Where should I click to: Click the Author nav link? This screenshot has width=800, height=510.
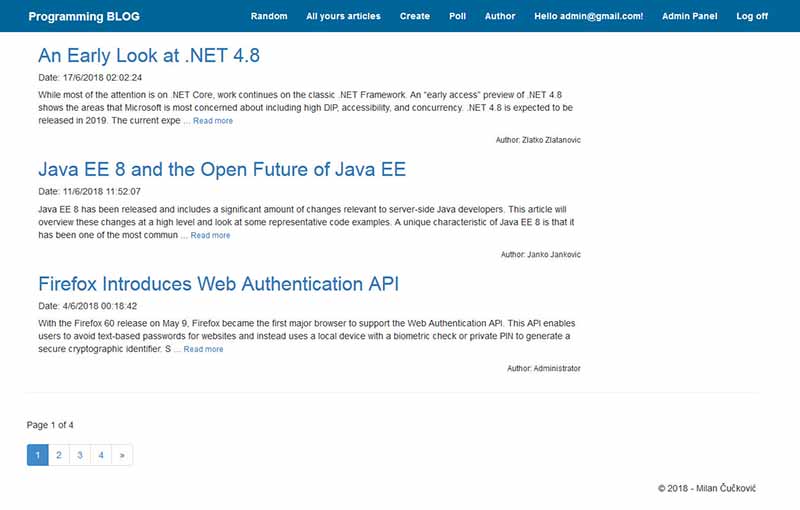coord(500,16)
